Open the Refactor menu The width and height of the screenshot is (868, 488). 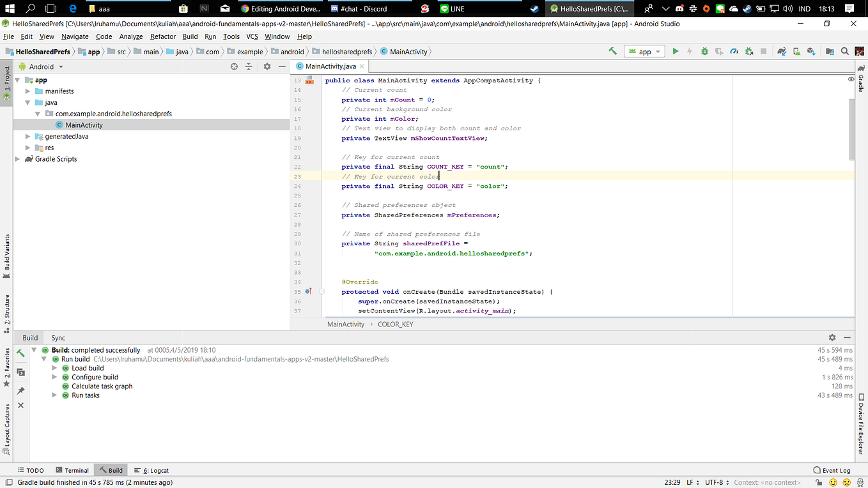[x=163, y=36]
